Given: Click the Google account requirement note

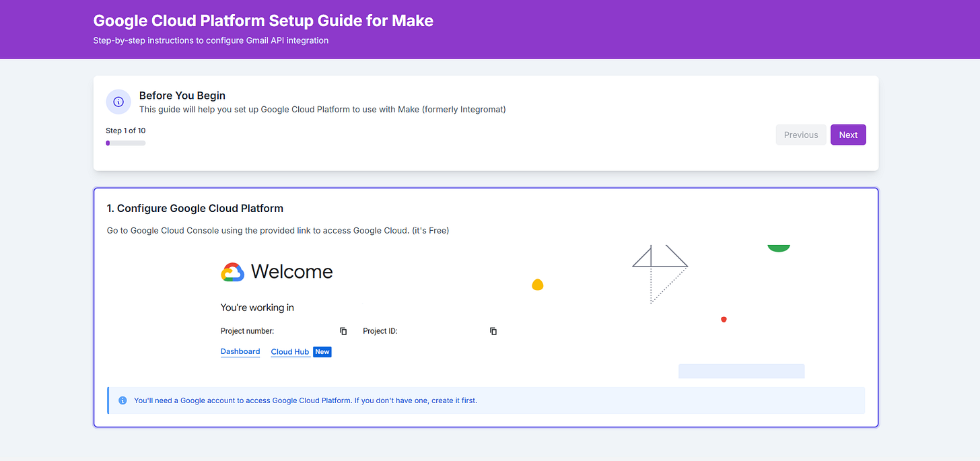Looking at the screenshot, I should [486, 400].
